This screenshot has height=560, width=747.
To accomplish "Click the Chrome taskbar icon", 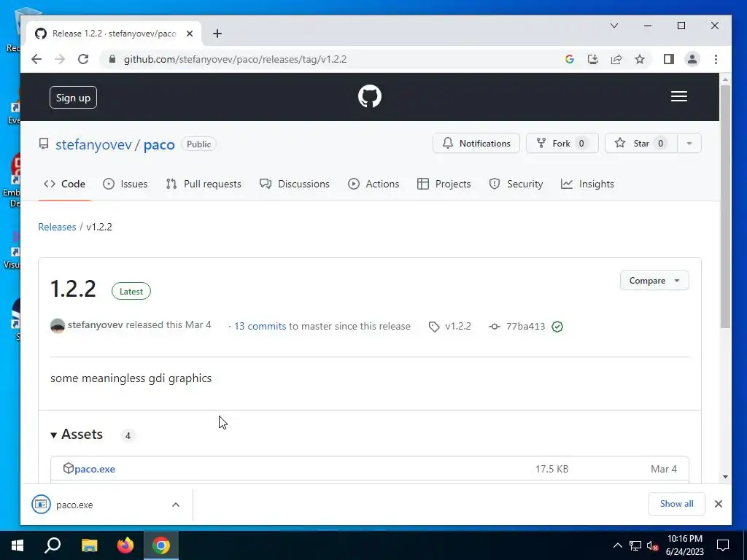I will [161, 545].
